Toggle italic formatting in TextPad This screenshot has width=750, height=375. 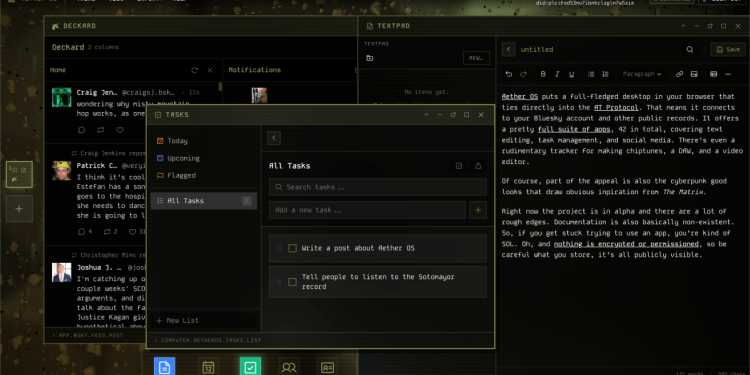click(x=557, y=74)
